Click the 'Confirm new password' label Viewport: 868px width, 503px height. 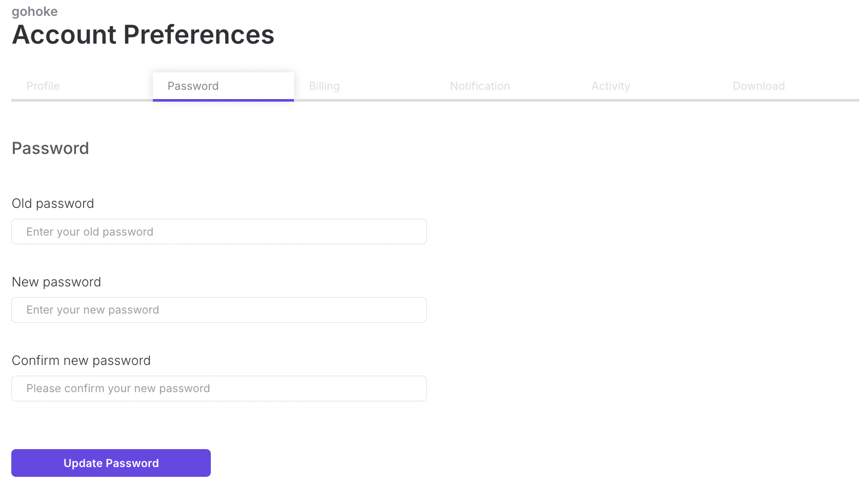coord(81,361)
